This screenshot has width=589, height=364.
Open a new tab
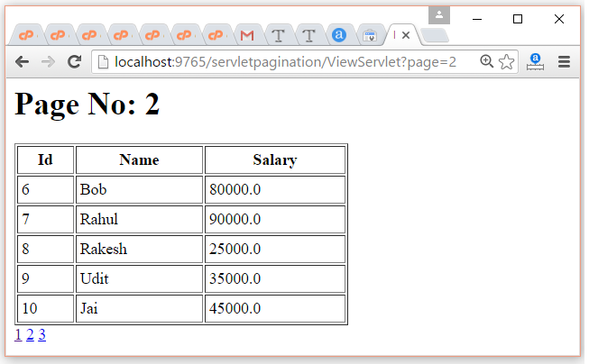coord(434,36)
